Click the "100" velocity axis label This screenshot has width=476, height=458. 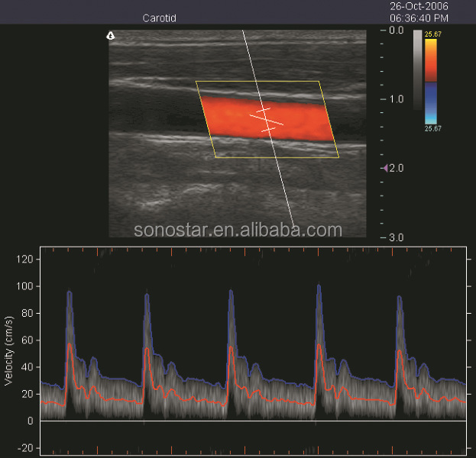tap(25, 286)
